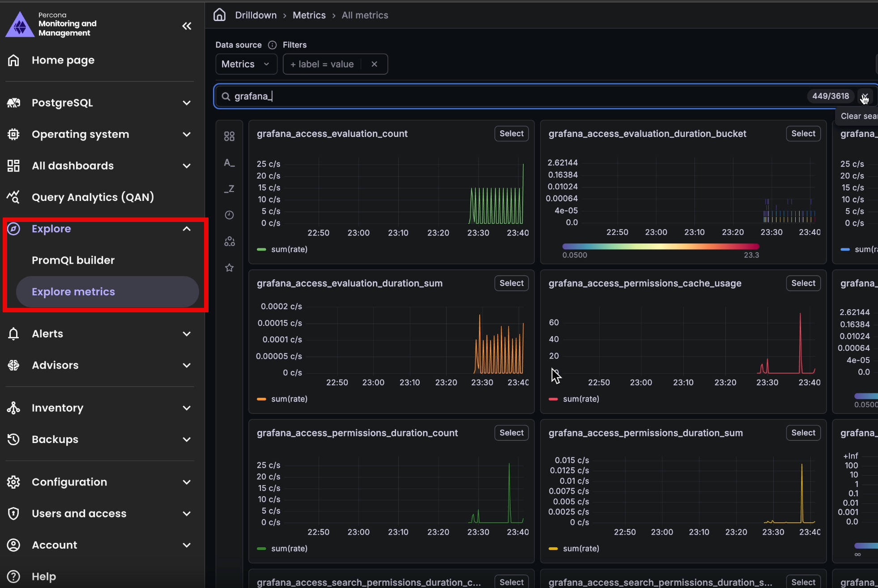Click Drilldown breadcrumb link

point(256,15)
